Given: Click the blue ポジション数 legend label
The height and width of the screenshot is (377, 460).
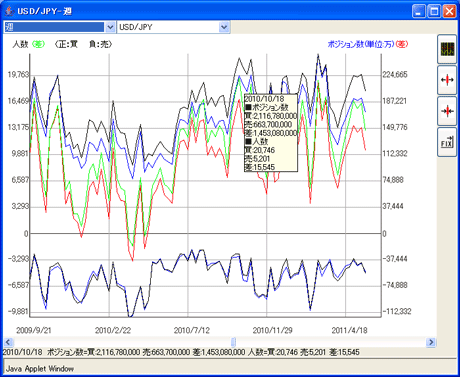Looking at the screenshot, I should point(361,44).
